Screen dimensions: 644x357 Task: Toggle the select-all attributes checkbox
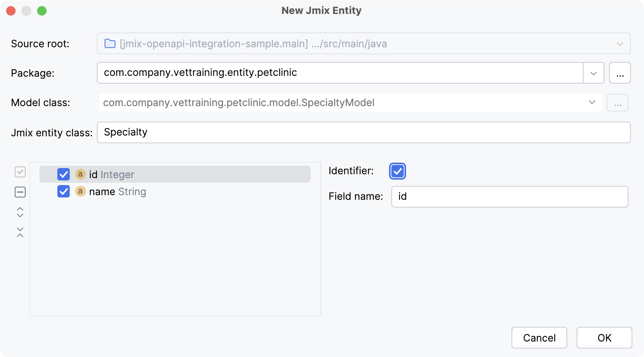[20, 172]
